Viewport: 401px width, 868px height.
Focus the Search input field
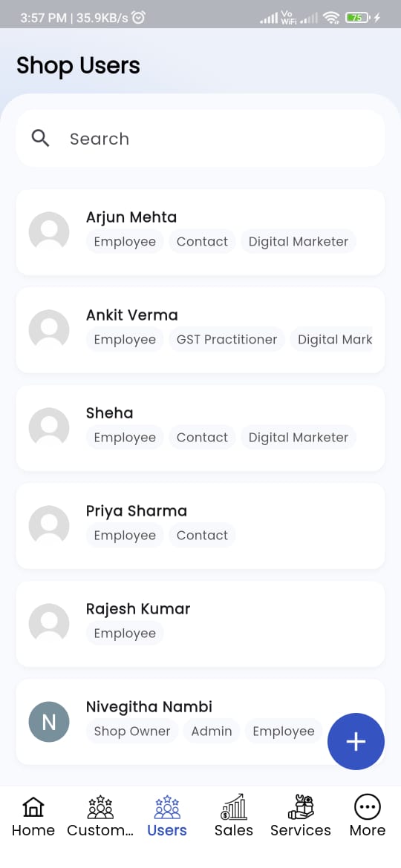click(x=200, y=139)
